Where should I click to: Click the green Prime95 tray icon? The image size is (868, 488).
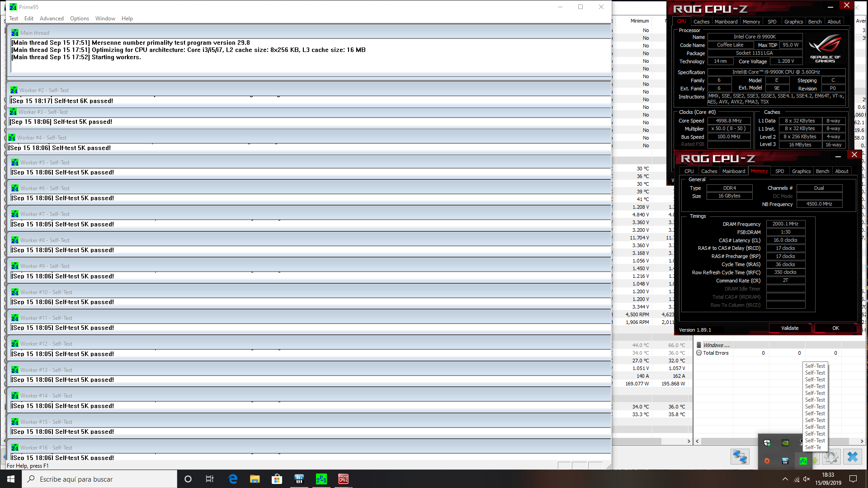click(x=803, y=461)
